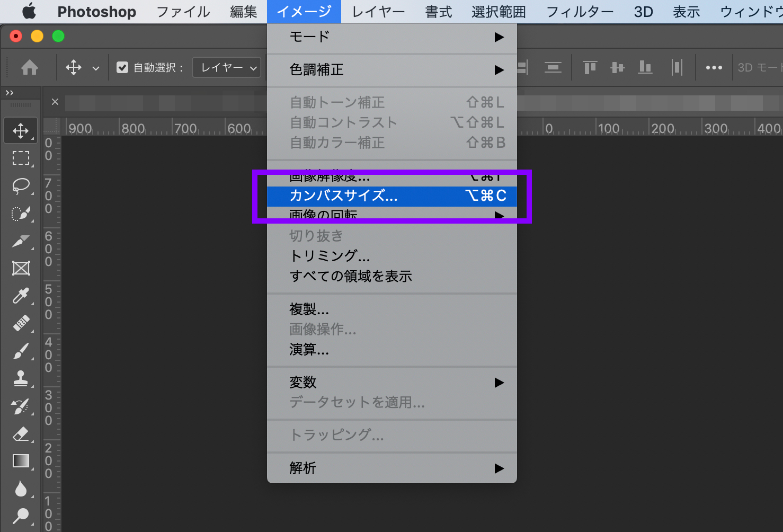
Task: Click the align bottom edges icon
Action: click(645, 67)
